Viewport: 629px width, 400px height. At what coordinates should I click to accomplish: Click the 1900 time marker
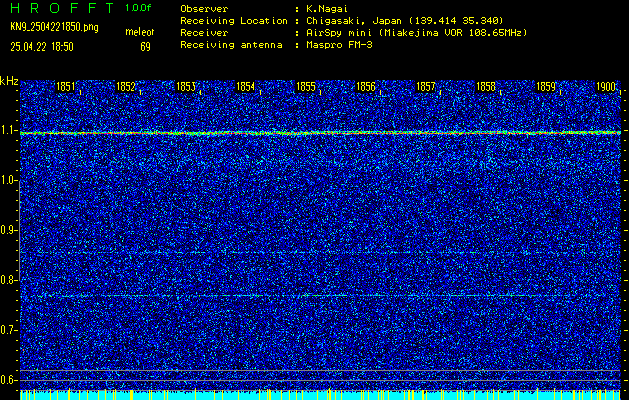(x=606, y=87)
